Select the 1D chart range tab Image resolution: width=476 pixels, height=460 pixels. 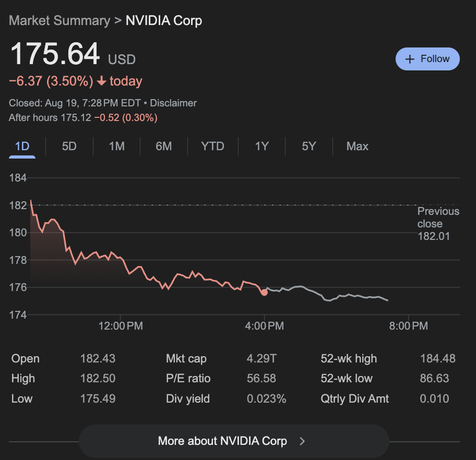(22, 147)
